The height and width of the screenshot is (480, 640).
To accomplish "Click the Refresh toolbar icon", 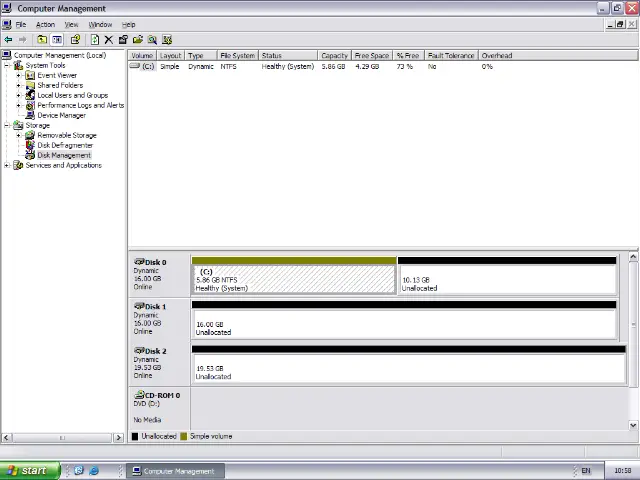I will (x=94, y=40).
